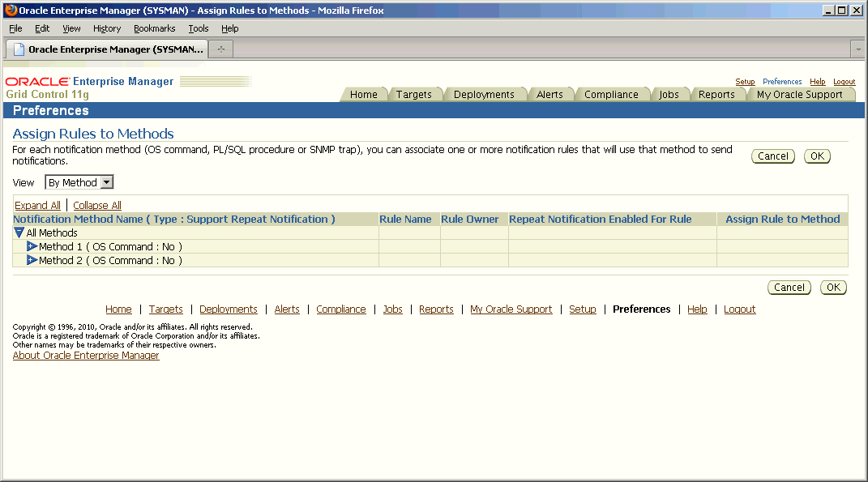This screenshot has height=482, width=868.
Task: Click the footer Logout link
Action: (x=740, y=309)
